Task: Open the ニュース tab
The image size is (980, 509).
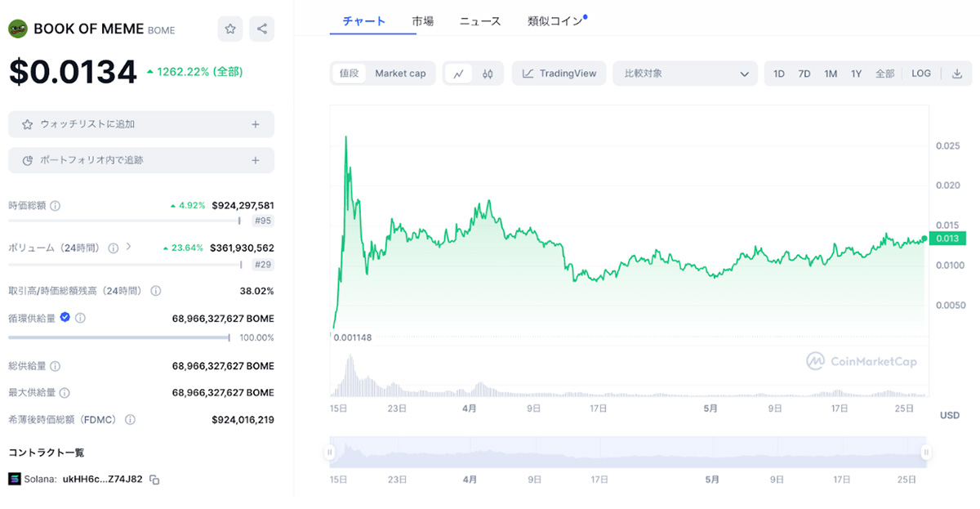Action: (480, 21)
